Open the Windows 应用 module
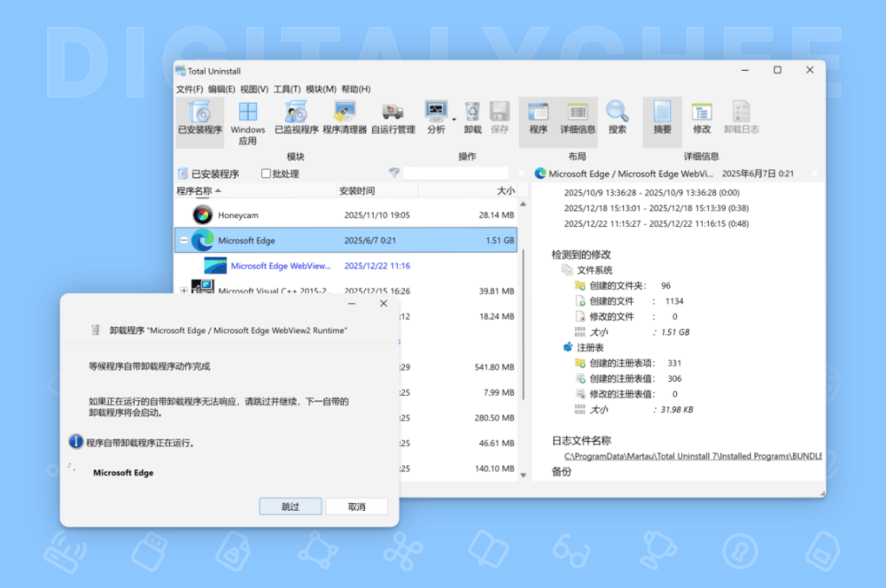 point(247,124)
